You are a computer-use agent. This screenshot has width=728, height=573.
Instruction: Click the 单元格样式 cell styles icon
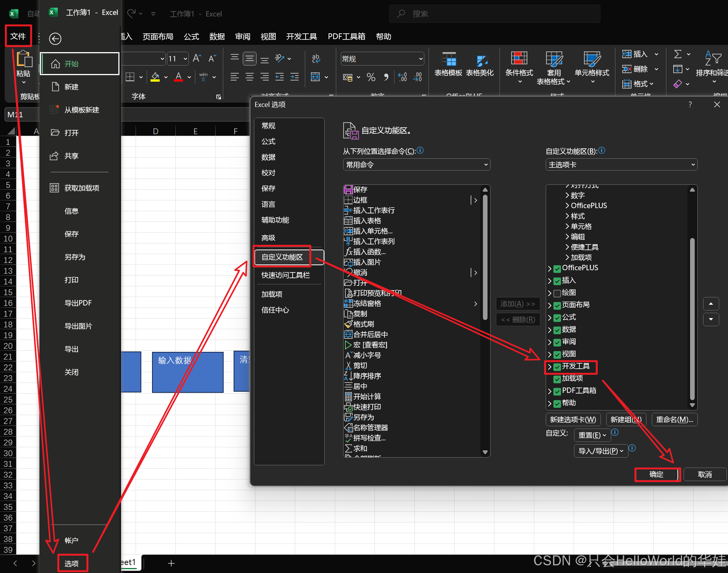tap(592, 59)
